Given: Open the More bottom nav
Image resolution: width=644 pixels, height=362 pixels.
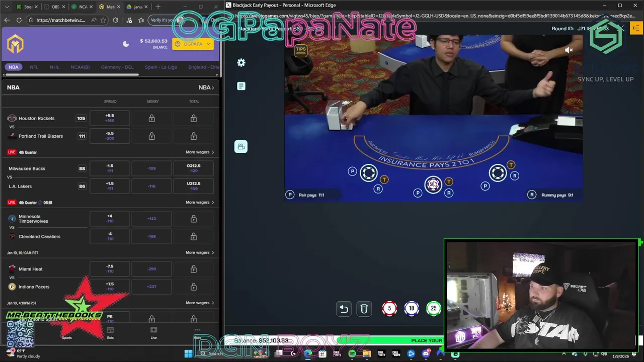Looking at the screenshot, I should click(197, 333).
